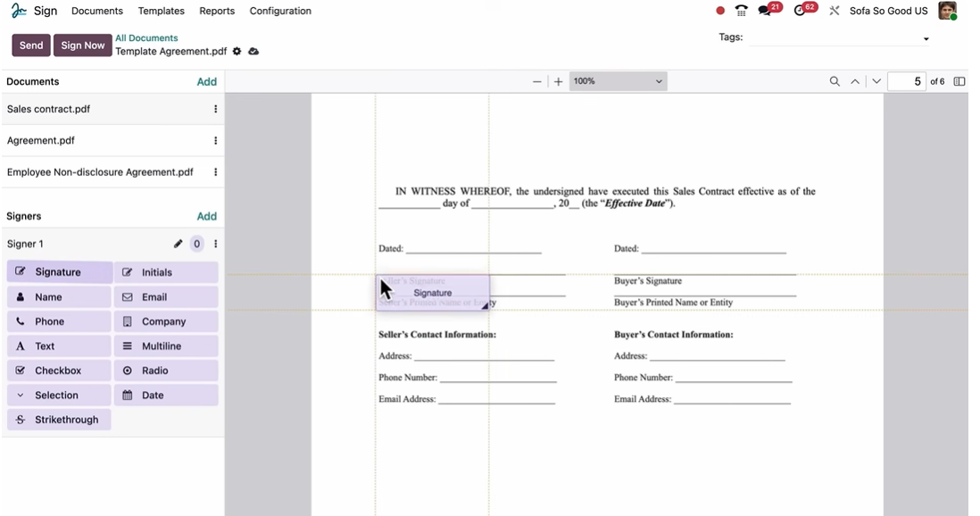The height and width of the screenshot is (516, 980).
Task: Select the Checkbox field type
Action: [59, 370]
